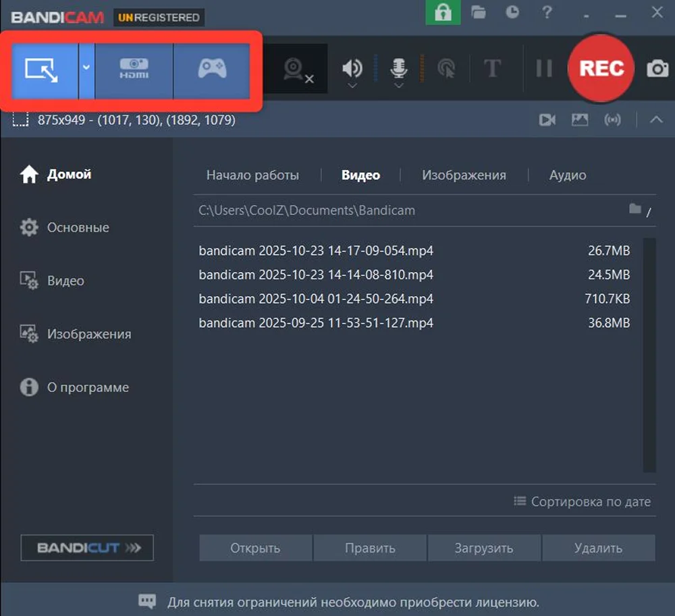Open the live broadcast icon below REC
The image size is (675, 616).
tap(613, 120)
